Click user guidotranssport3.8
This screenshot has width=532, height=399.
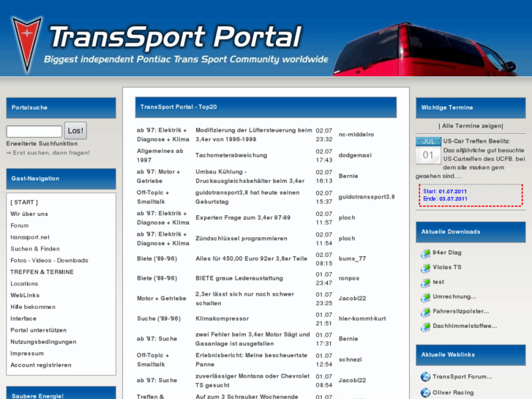(367, 197)
